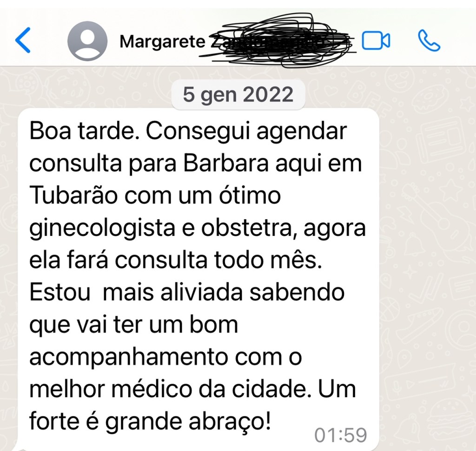The width and height of the screenshot is (476, 451).
Task: Tap the 01:59 message timestamp
Action: (341, 435)
